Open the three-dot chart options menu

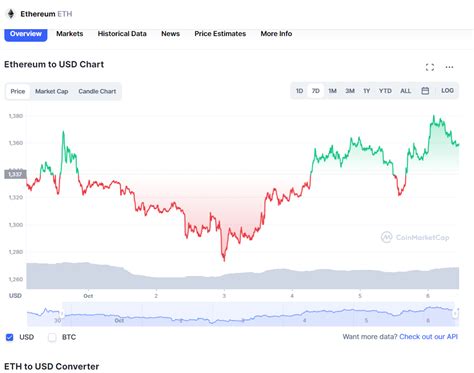click(x=449, y=67)
